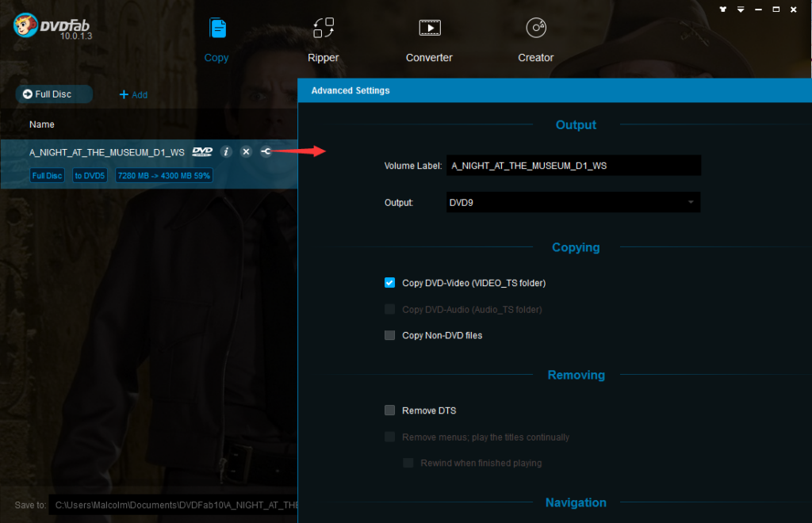
Task: Close the DVDFab window
Action: 793,10
